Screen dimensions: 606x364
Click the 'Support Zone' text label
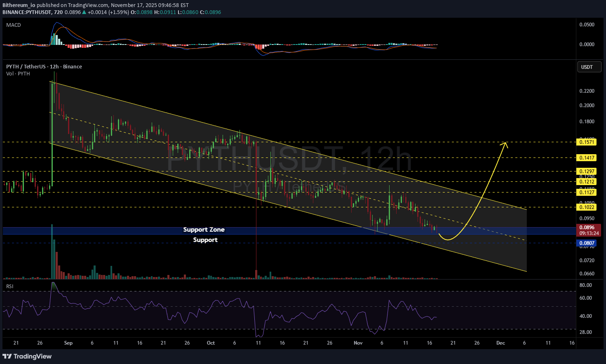(x=204, y=230)
